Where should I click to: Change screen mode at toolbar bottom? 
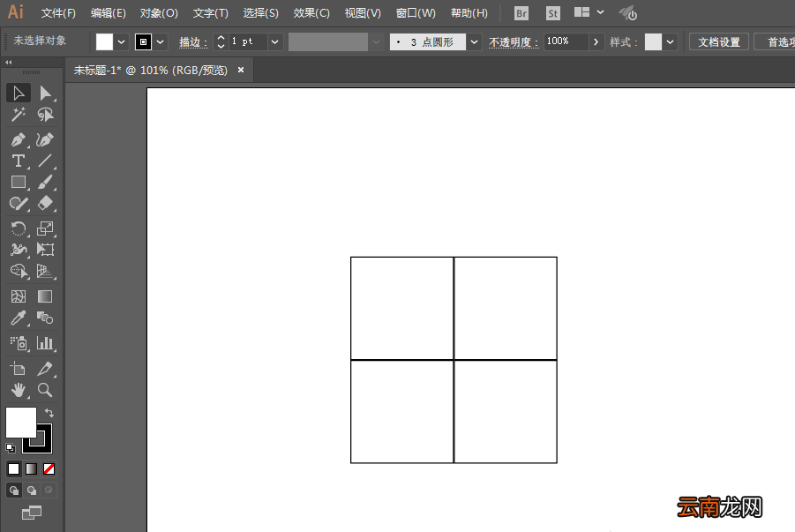click(x=32, y=513)
